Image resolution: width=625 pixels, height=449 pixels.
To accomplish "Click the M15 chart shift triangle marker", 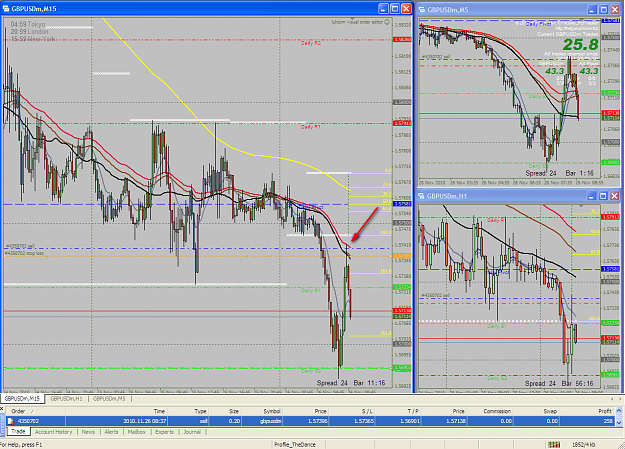I will 352,19.
